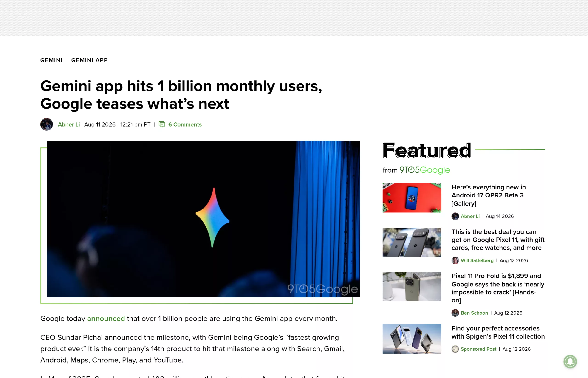The width and height of the screenshot is (588, 378).
Task: Click the green notification bell button
Action: (570, 361)
